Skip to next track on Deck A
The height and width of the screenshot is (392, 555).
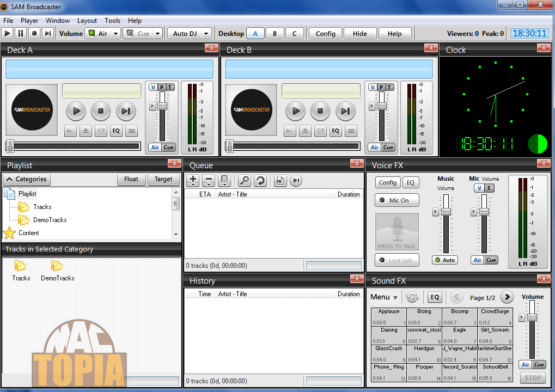coord(126,111)
